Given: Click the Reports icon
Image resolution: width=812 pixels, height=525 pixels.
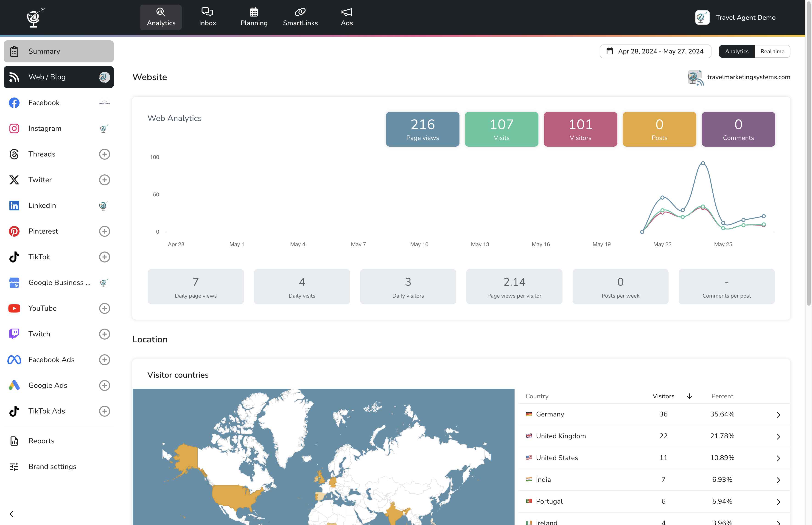Looking at the screenshot, I should [14, 441].
